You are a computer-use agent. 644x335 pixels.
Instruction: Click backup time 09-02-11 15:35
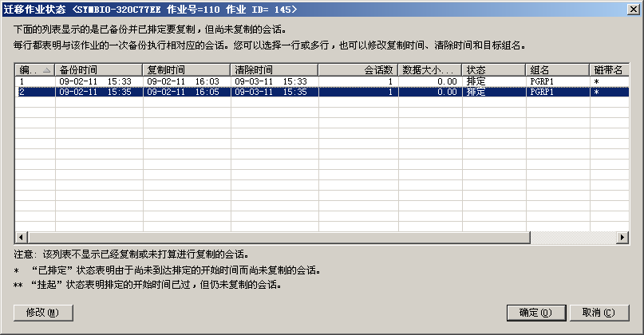pyautogui.click(x=95, y=92)
